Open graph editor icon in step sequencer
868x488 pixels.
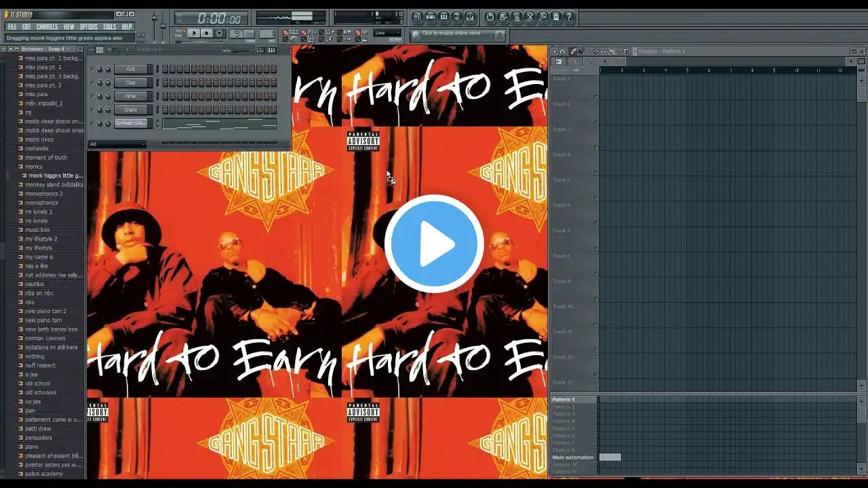tap(260, 50)
